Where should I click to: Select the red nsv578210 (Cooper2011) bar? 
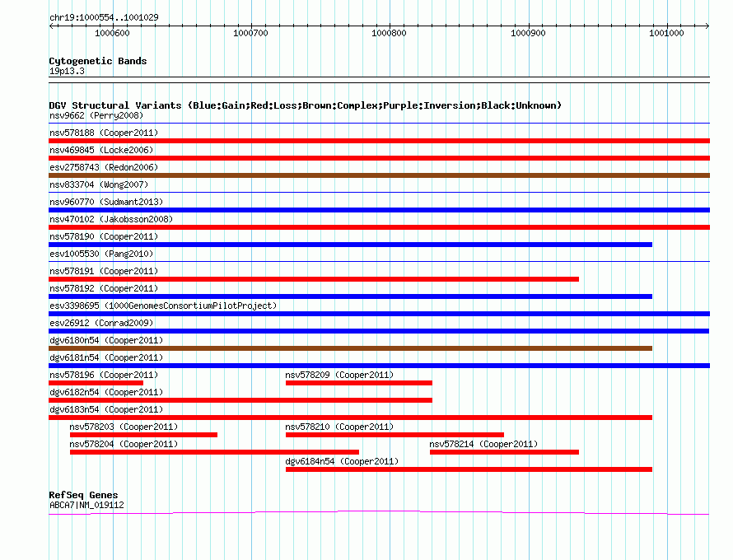click(x=395, y=435)
